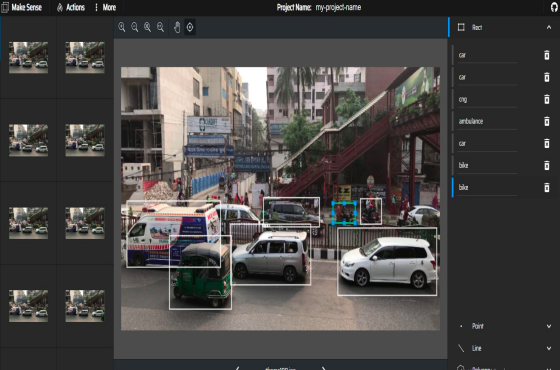The width and height of the screenshot is (560, 370).
Task: Open the More menu
Action: pos(105,8)
